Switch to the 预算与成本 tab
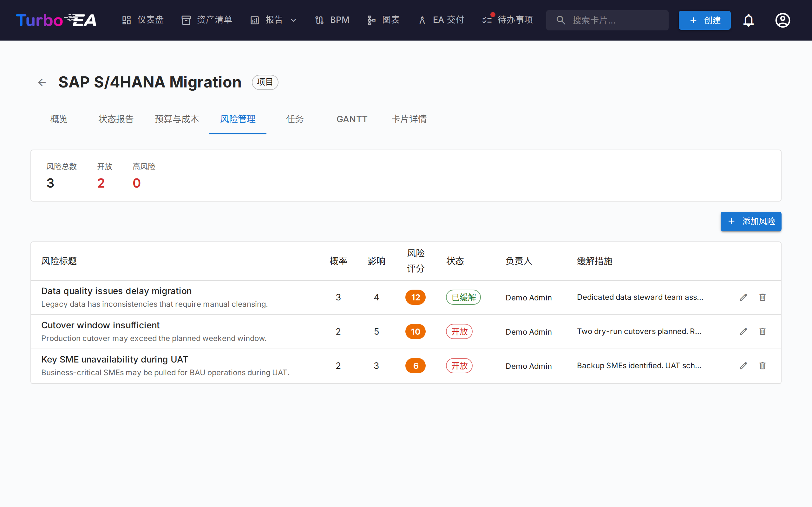This screenshot has height=507, width=812. (177, 119)
